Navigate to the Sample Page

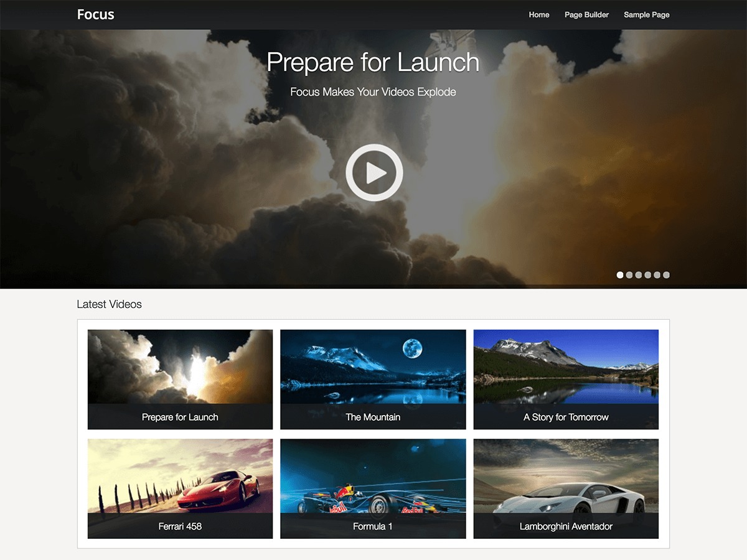647,14
